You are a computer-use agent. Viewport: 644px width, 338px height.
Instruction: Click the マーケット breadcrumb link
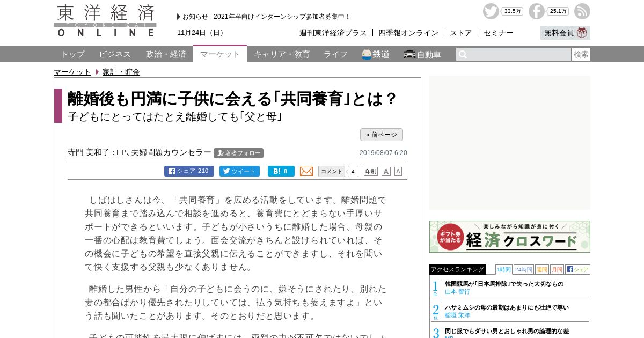pyautogui.click(x=72, y=72)
